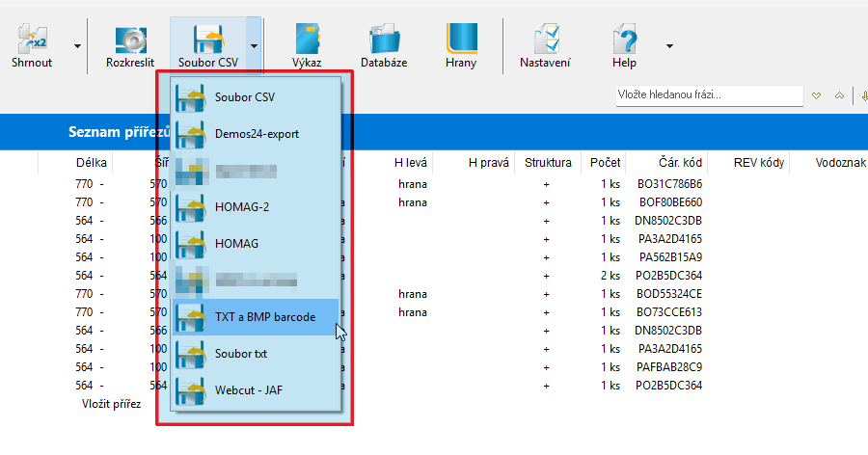Click the search next down arrow icon

817,95
